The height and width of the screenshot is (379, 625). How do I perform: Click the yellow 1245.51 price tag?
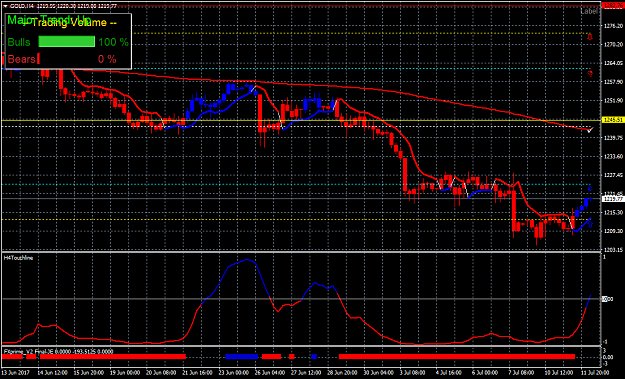pos(613,120)
